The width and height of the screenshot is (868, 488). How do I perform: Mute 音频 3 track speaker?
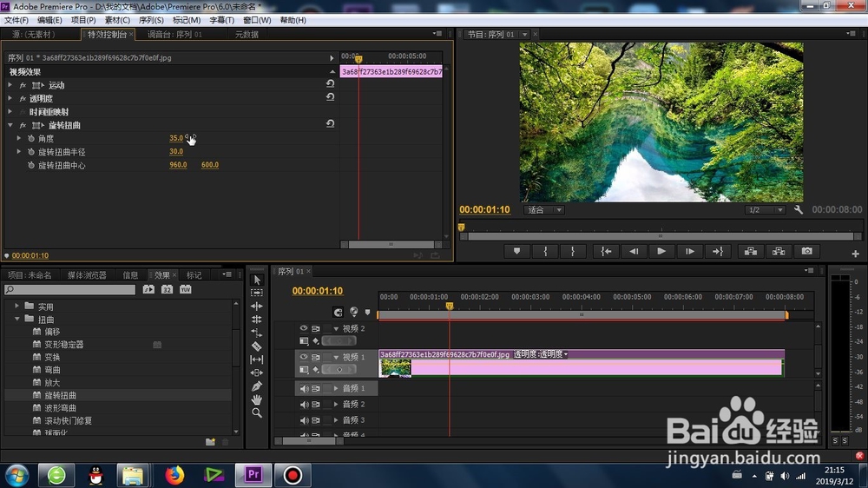point(304,420)
